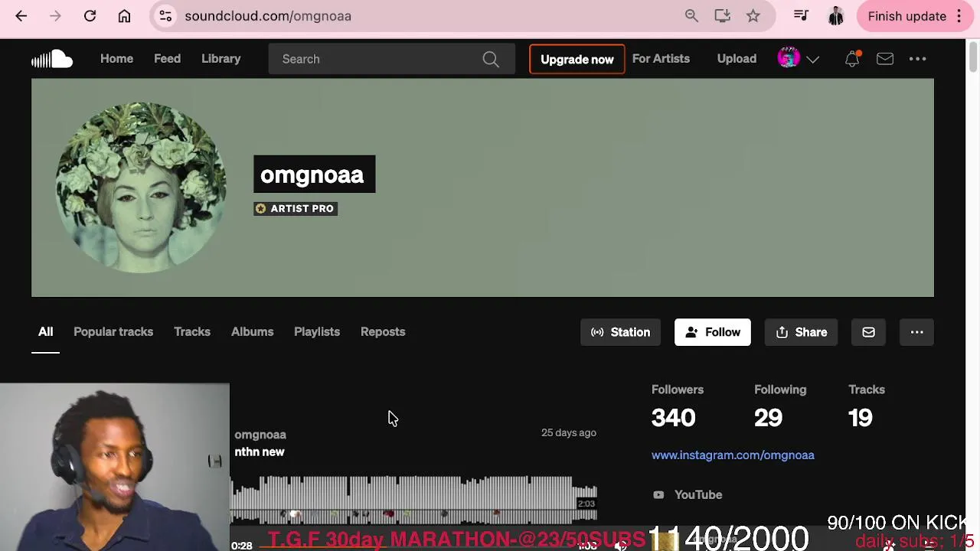This screenshot has height=551, width=980.
Task: Open the www.instagram.com/omgnoaa link
Action: pyautogui.click(x=733, y=455)
